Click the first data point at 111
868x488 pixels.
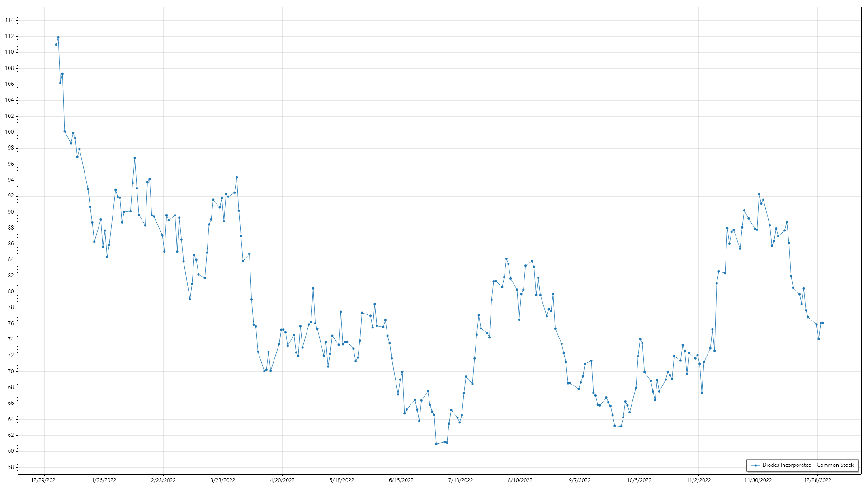[56, 44]
